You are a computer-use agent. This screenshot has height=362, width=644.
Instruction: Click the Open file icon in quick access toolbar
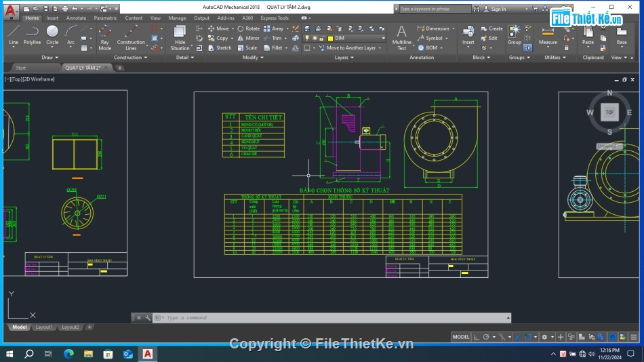[36, 9]
